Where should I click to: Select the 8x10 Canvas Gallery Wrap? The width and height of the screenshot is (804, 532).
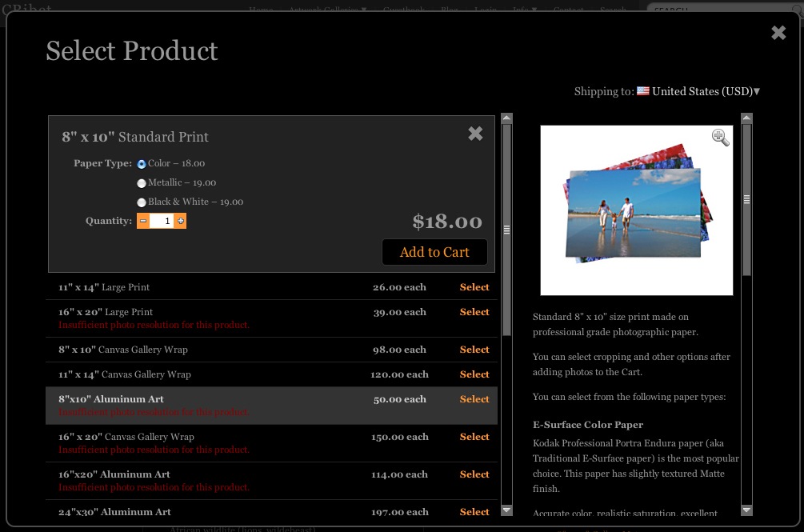474,350
